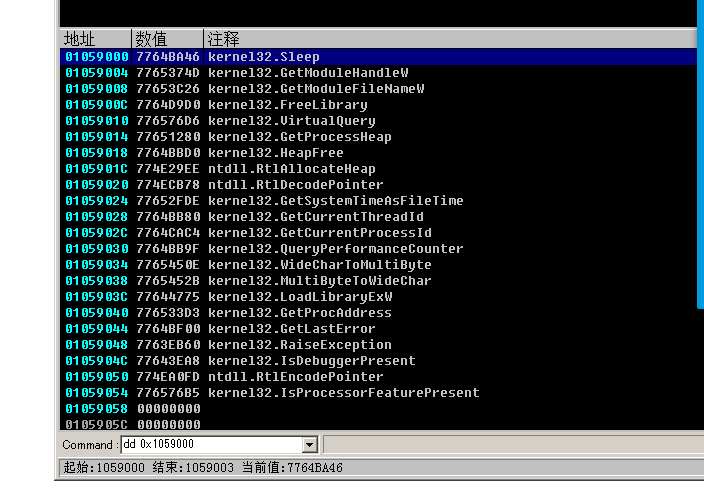
Task: Open the Command dropdown arrow
Action: coord(309,444)
